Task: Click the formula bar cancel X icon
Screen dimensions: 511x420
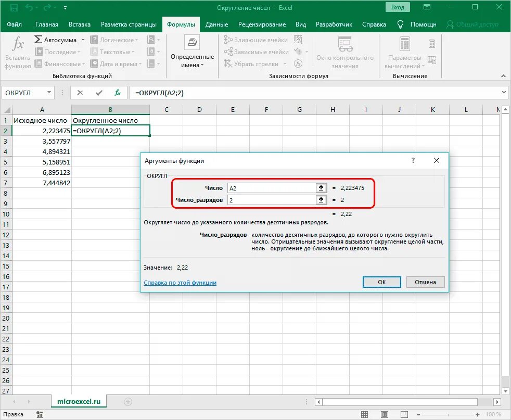Action: (x=80, y=93)
